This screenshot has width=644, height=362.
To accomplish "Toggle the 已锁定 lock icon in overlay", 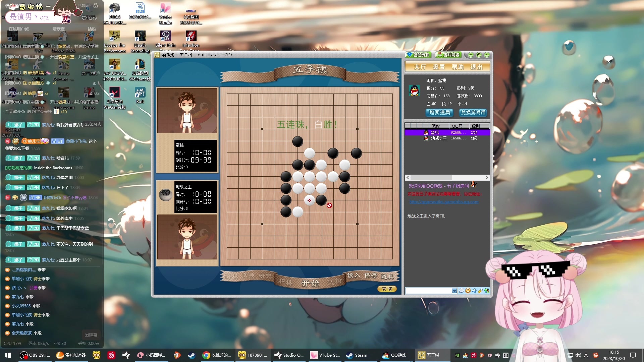I will coord(96,6).
